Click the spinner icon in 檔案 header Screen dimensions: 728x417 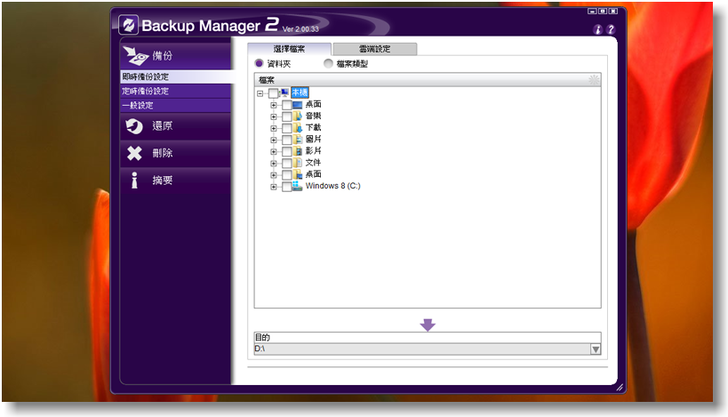pos(594,80)
